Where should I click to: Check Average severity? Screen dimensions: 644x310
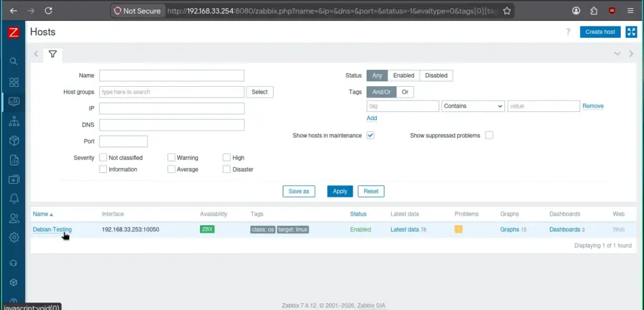(171, 169)
